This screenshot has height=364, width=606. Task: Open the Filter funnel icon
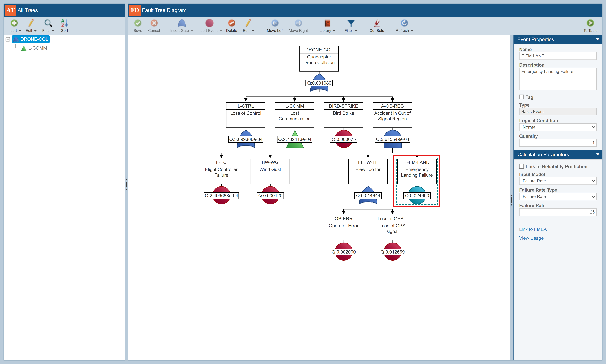[351, 23]
